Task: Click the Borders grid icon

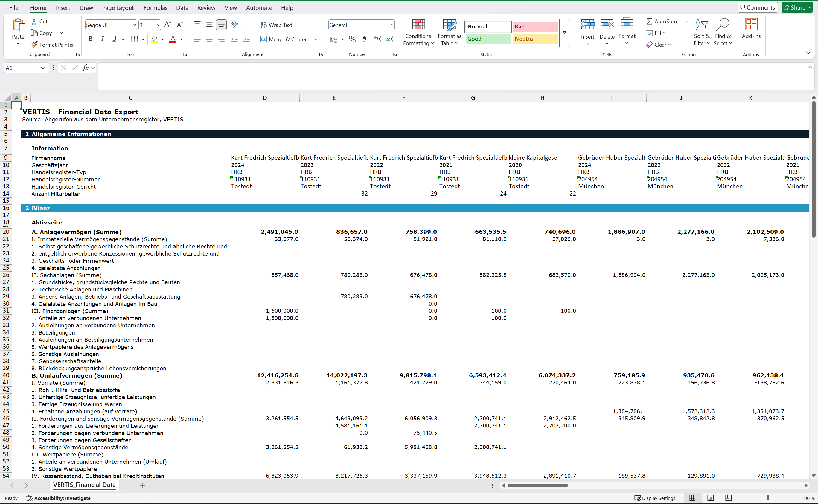Action: click(x=134, y=39)
